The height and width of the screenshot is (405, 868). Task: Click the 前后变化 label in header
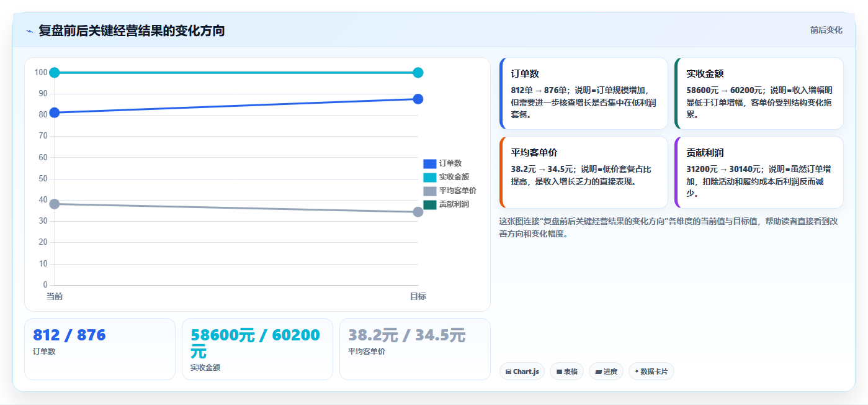826,30
